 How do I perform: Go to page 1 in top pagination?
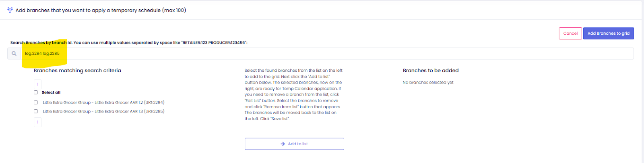point(38,84)
